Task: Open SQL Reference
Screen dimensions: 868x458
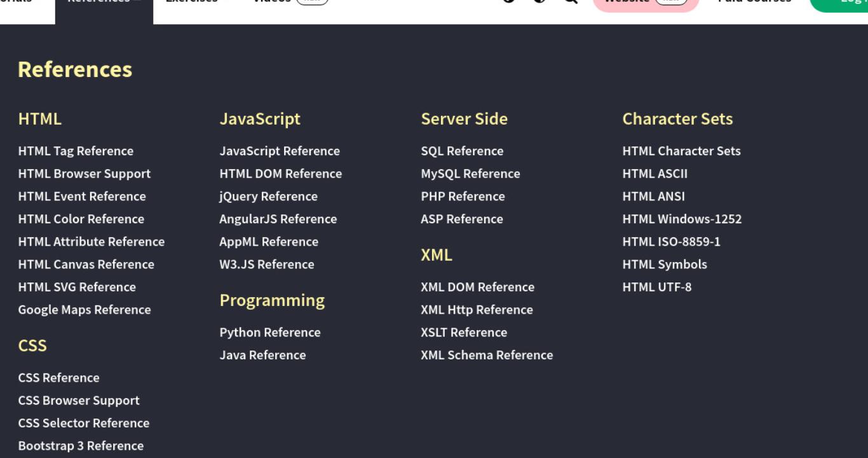Action: [462, 151]
